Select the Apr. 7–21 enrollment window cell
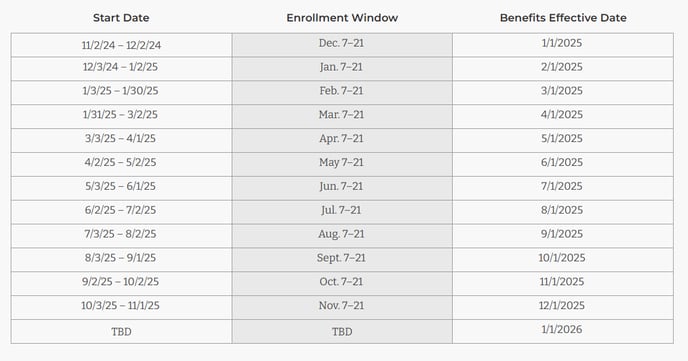Image resolution: width=688 pixels, height=361 pixels. pos(342,140)
